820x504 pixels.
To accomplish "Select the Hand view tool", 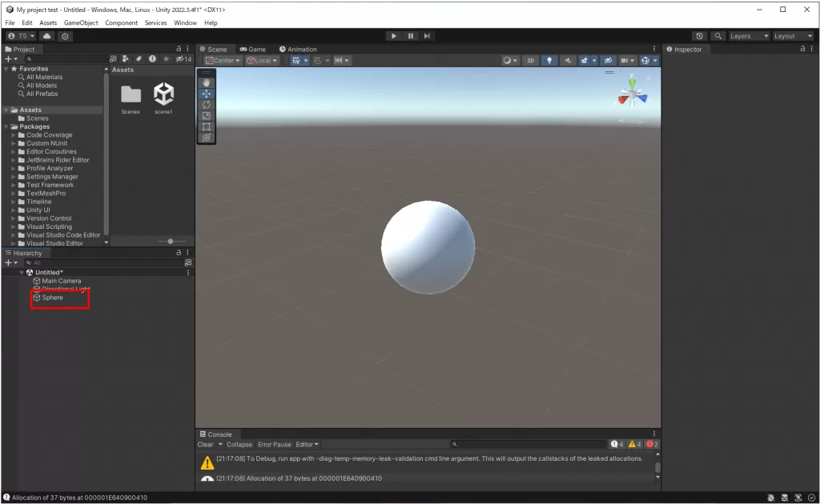I will (206, 82).
